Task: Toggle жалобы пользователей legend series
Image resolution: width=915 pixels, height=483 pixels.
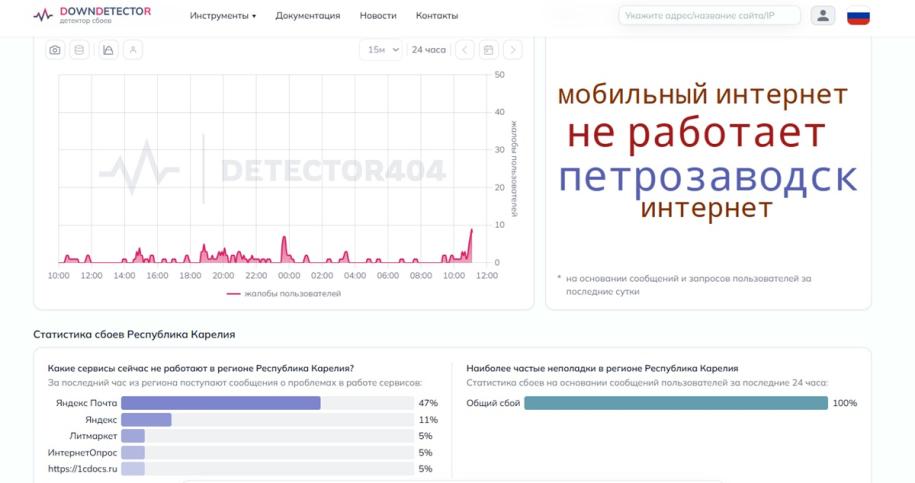Action: click(284, 293)
